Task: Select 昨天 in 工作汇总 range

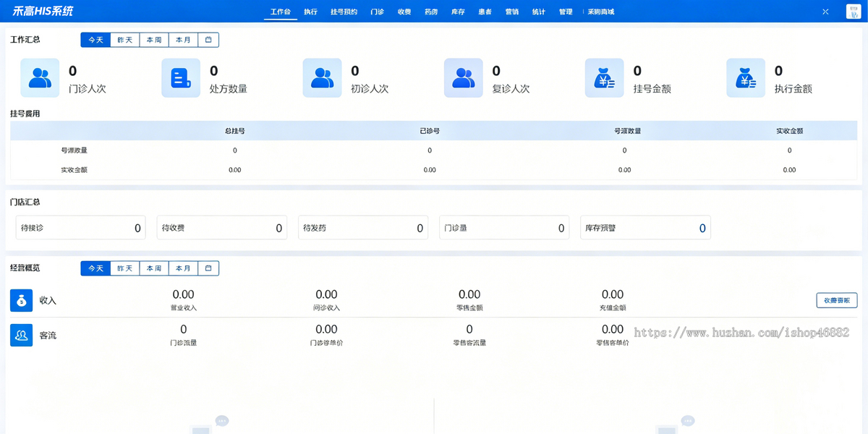Action: coord(125,40)
